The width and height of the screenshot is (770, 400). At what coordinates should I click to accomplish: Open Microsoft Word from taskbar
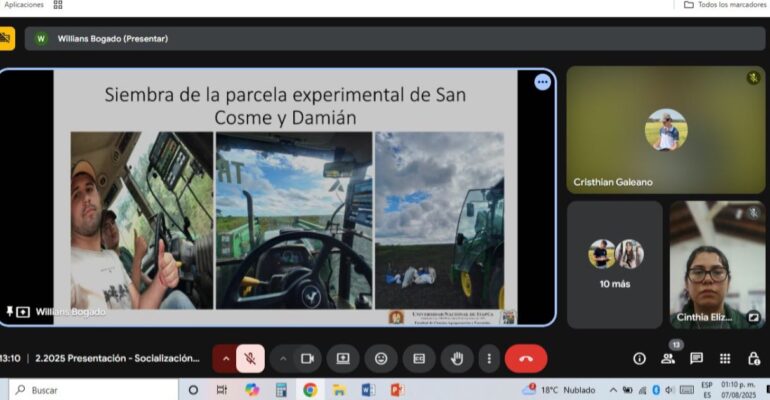click(x=368, y=390)
